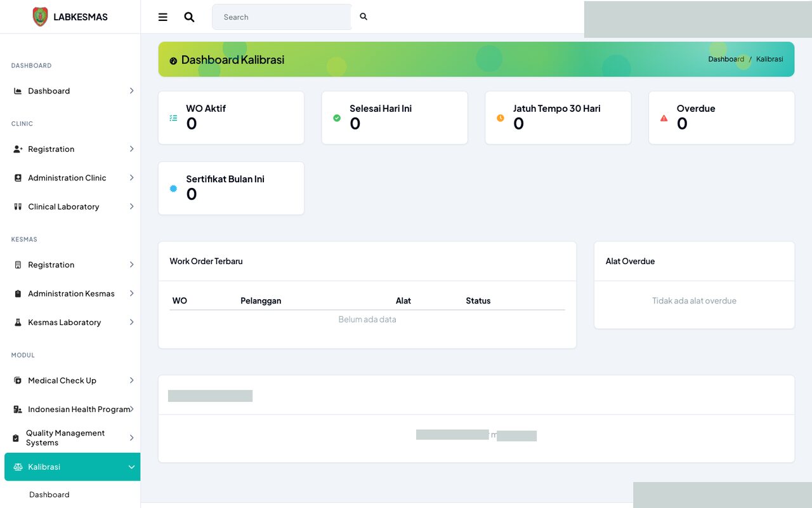The width and height of the screenshot is (812, 508).
Task: Expand the Medical Check Up chevron
Action: point(131,380)
